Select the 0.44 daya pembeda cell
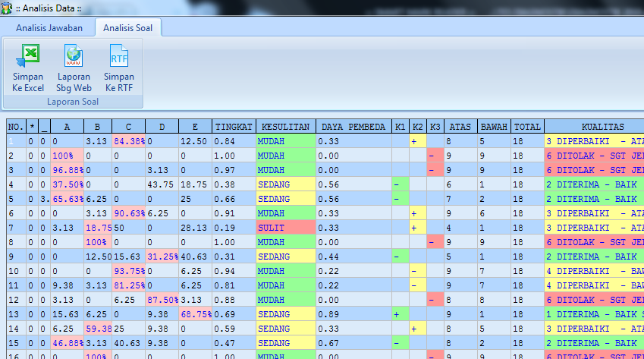This screenshot has width=644, height=359. (353, 257)
